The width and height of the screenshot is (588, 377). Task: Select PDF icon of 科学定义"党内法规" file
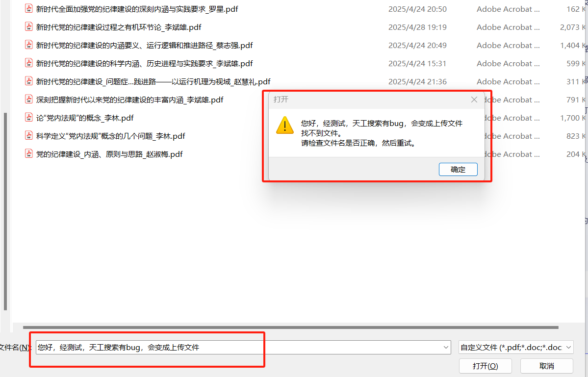pos(29,135)
